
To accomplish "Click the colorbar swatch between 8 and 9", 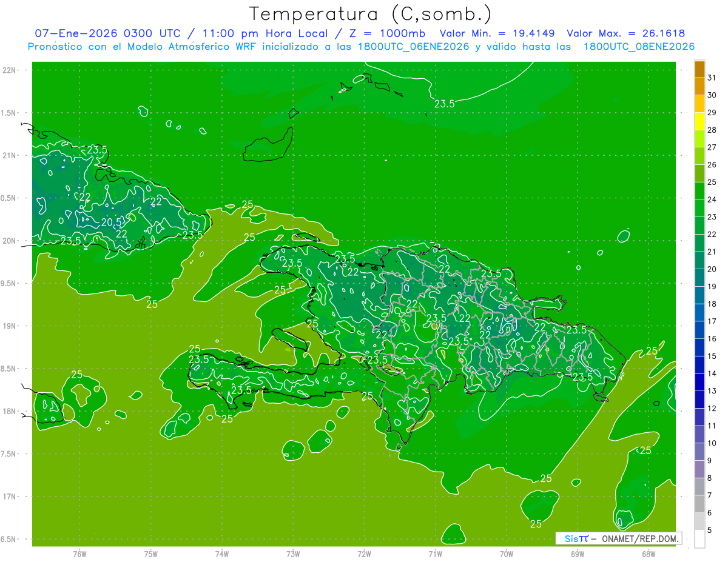I will click(x=699, y=469).
